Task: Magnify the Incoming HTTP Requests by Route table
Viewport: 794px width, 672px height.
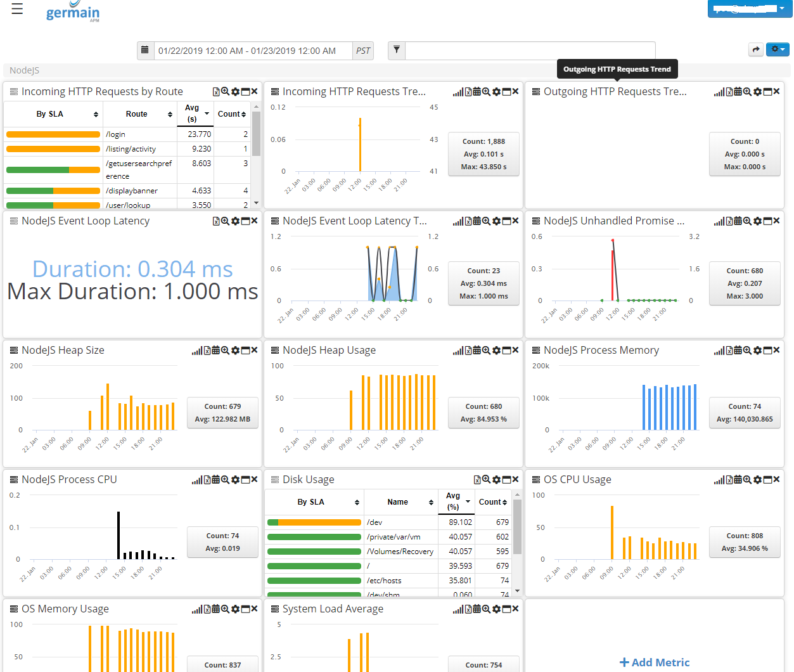Action: (225, 91)
